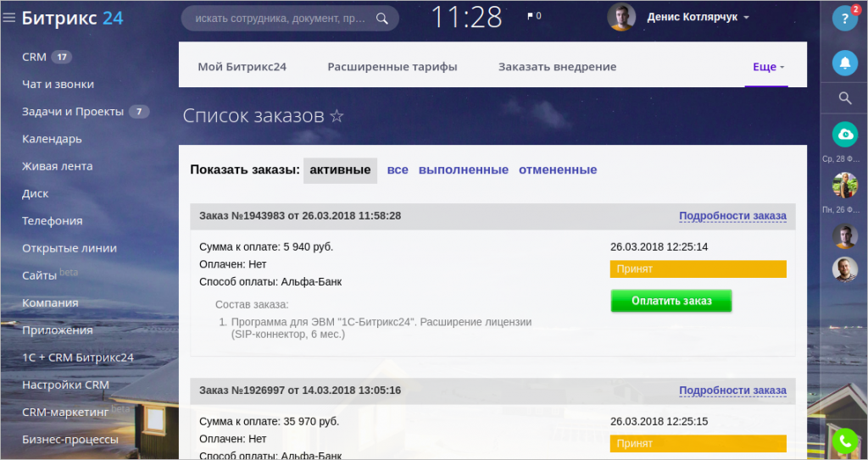The width and height of the screenshot is (868, 460).
Task: Show отмененные orders
Action: click(558, 170)
